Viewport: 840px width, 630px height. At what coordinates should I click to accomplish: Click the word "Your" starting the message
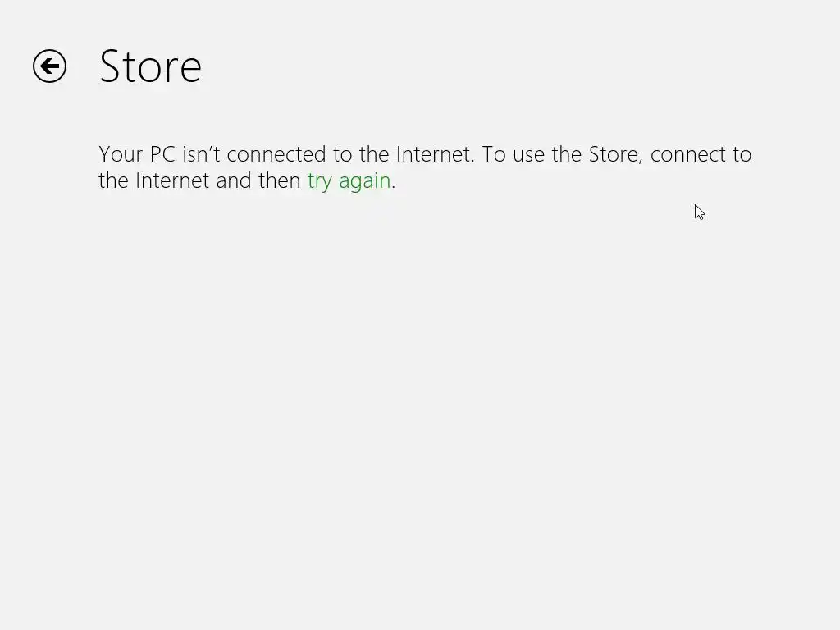pos(121,154)
